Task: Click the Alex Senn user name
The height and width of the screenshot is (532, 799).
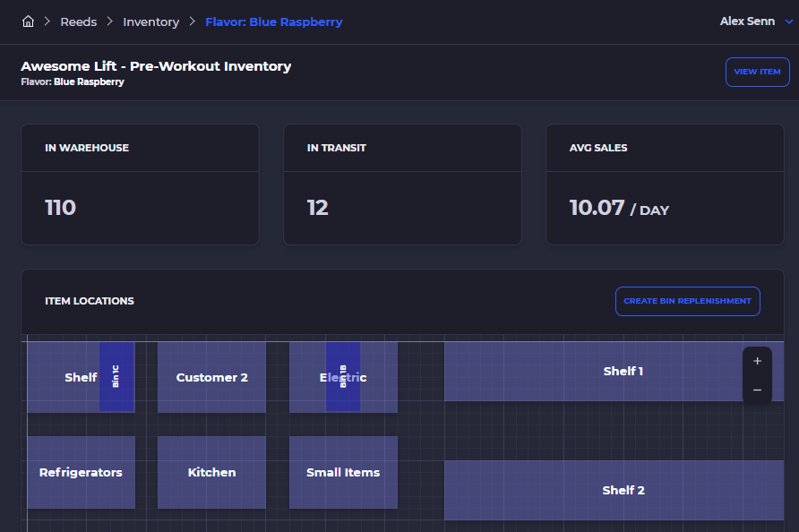Action: pos(747,21)
